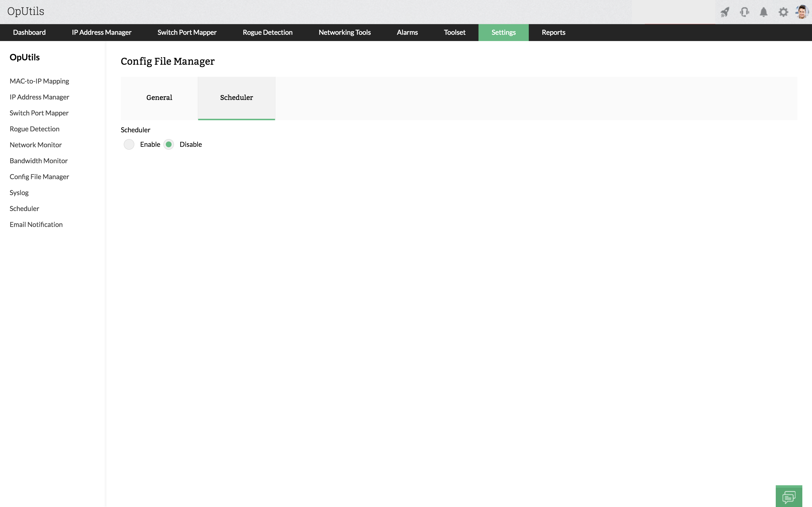Viewport: 812px width, 507px height.
Task: Click the OpUtils logo text
Action: (x=26, y=11)
